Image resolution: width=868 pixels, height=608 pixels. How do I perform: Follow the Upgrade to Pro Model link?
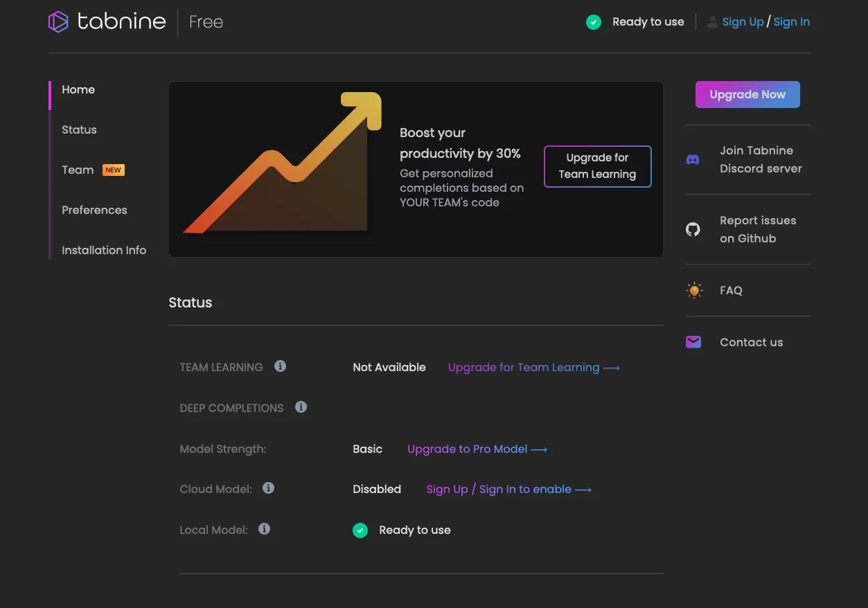pyautogui.click(x=477, y=449)
